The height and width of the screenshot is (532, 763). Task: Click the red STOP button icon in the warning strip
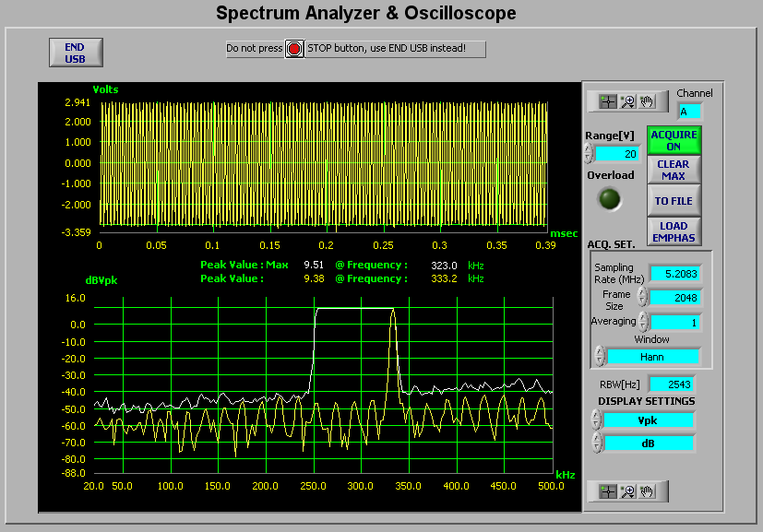pyautogui.click(x=293, y=48)
